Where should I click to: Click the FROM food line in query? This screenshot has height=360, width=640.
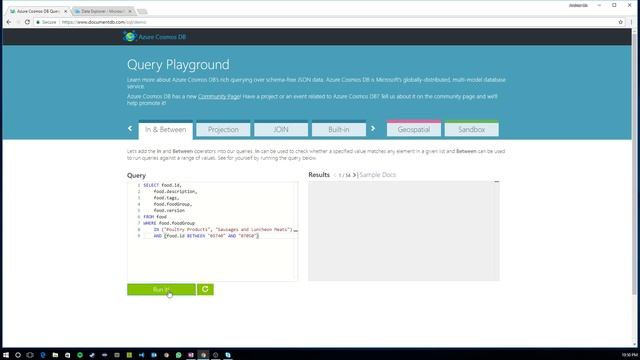(x=155, y=217)
